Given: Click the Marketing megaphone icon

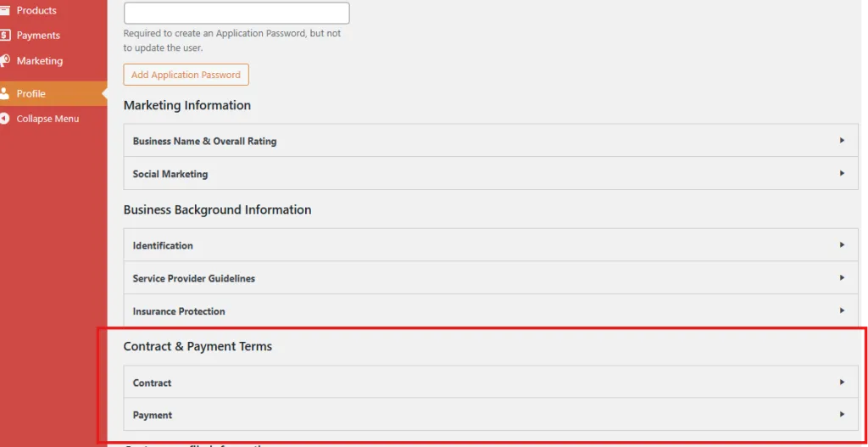Looking at the screenshot, I should click(x=4, y=61).
